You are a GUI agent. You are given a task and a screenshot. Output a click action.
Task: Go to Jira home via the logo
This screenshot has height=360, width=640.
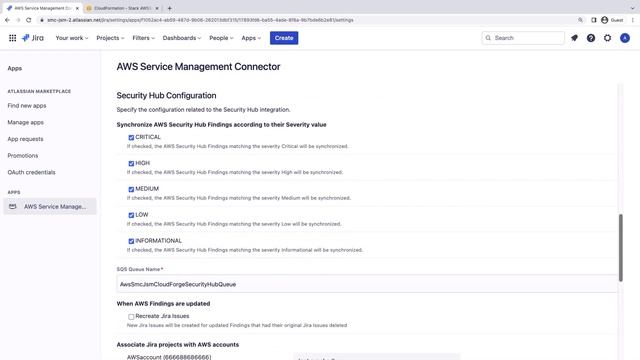[33, 38]
